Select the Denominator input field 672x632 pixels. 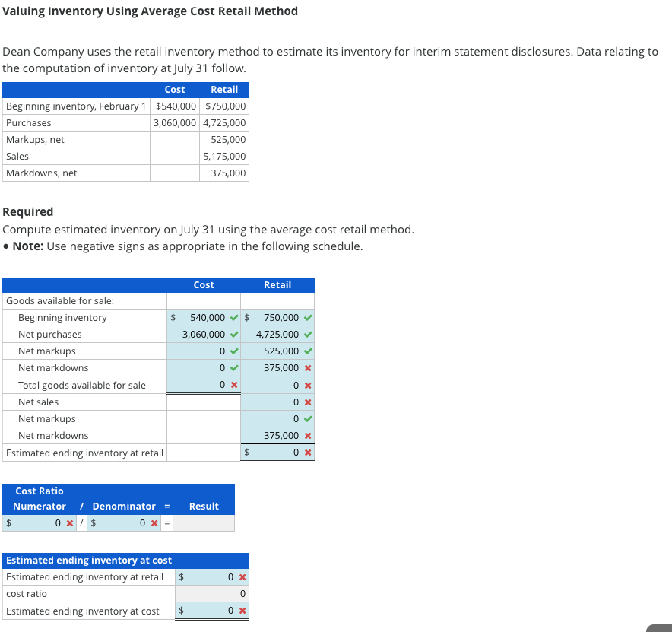(122, 522)
